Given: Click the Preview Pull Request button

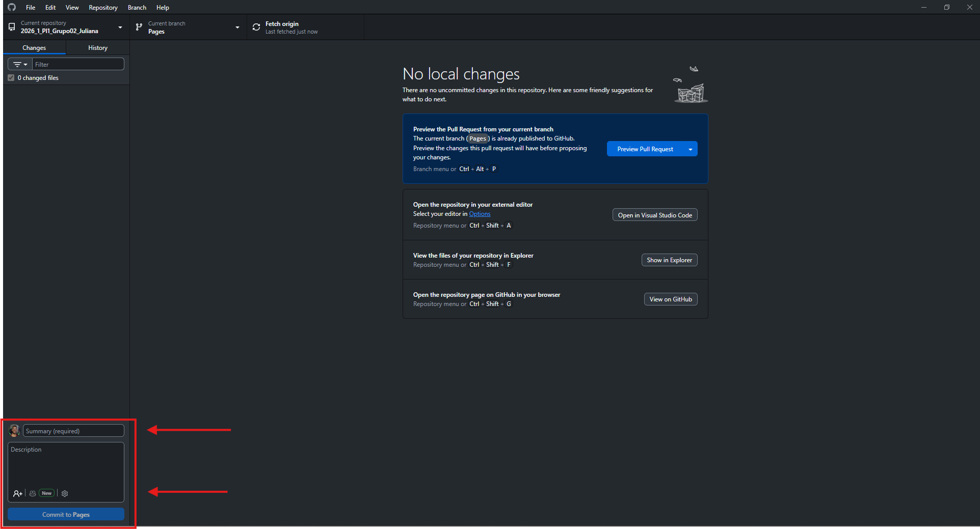Looking at the screenshot, I should pos(645,149).
